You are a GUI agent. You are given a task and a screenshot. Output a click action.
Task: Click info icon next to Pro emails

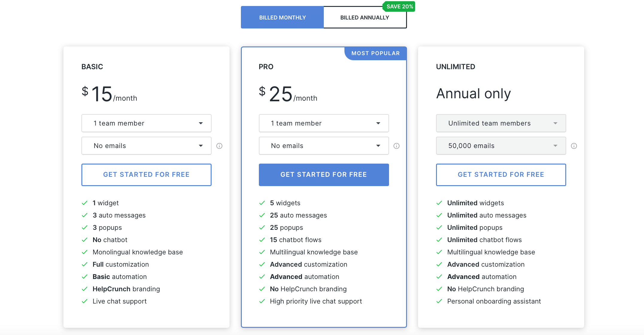(397, 146)
